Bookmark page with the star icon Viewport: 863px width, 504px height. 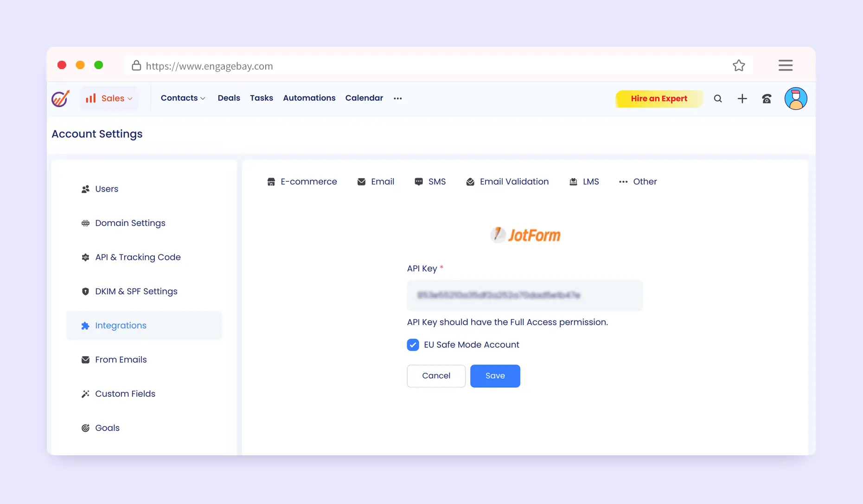[x=739, y=66]
